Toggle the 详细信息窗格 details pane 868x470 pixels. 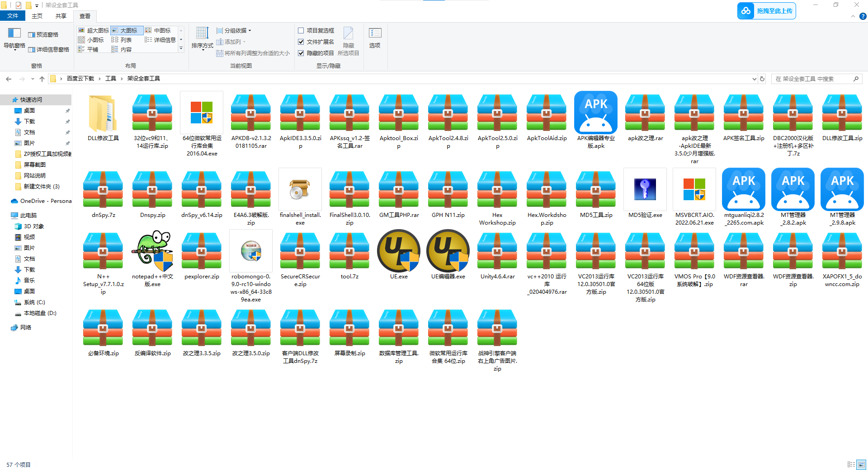click(49, 50)
